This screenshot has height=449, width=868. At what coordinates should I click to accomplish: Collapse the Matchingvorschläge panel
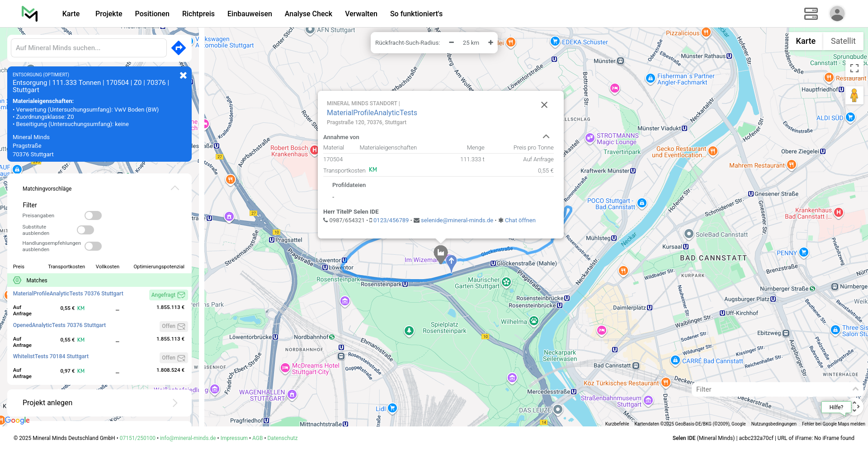click(x=175, y=188)
